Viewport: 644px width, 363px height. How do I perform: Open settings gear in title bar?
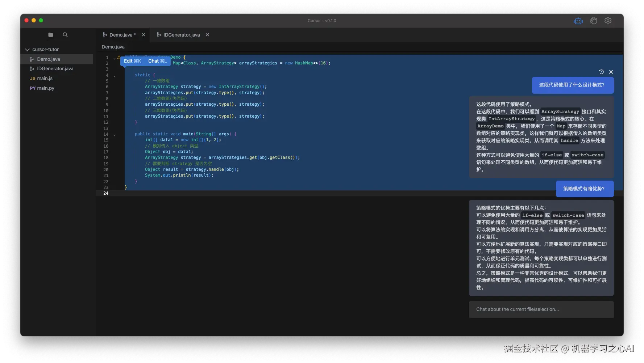608,21
